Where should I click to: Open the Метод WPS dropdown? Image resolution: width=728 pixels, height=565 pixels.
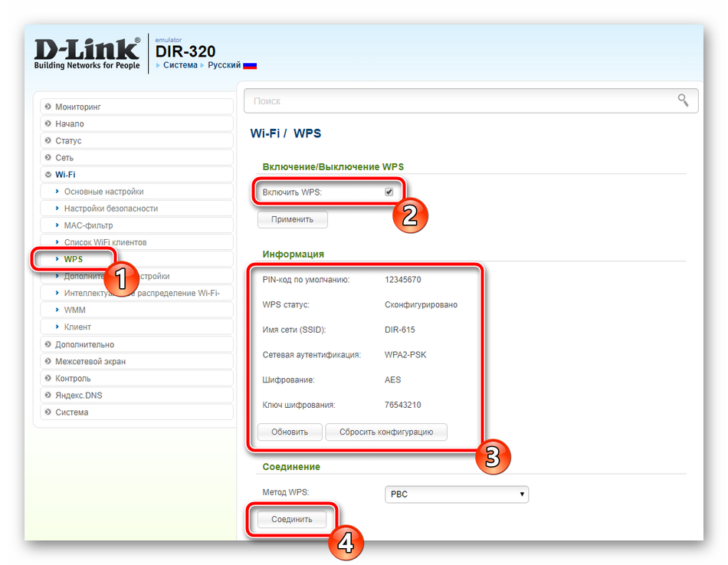tap(457, 494)
